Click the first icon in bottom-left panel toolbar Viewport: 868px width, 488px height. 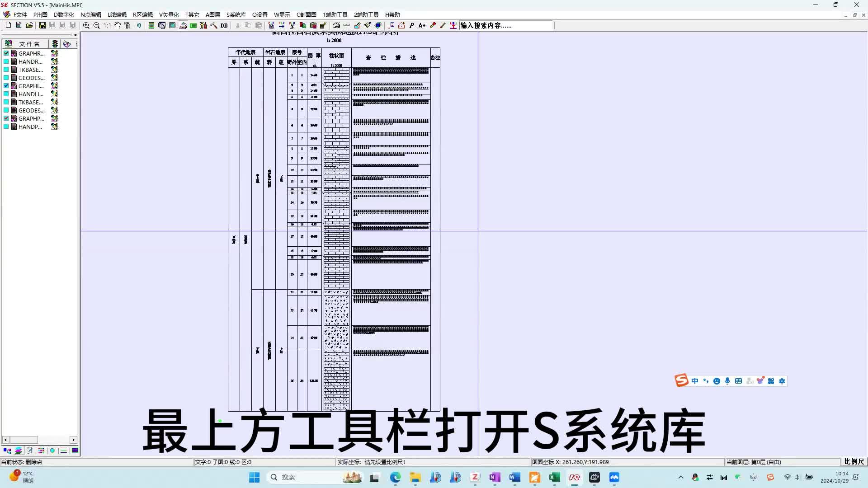(x=7, y=450)
